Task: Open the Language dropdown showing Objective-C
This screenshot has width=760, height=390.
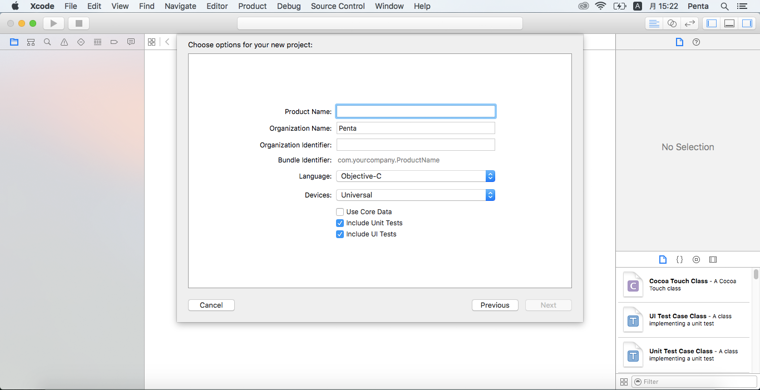Action: click(x=415, y=176)
